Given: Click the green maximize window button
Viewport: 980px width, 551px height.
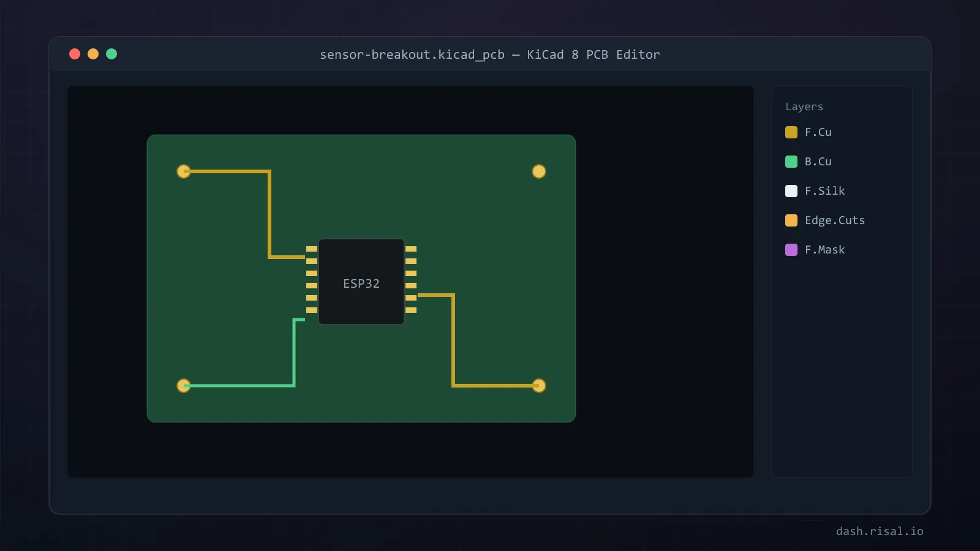Looking at the screenshot, I should pos(111,54).
